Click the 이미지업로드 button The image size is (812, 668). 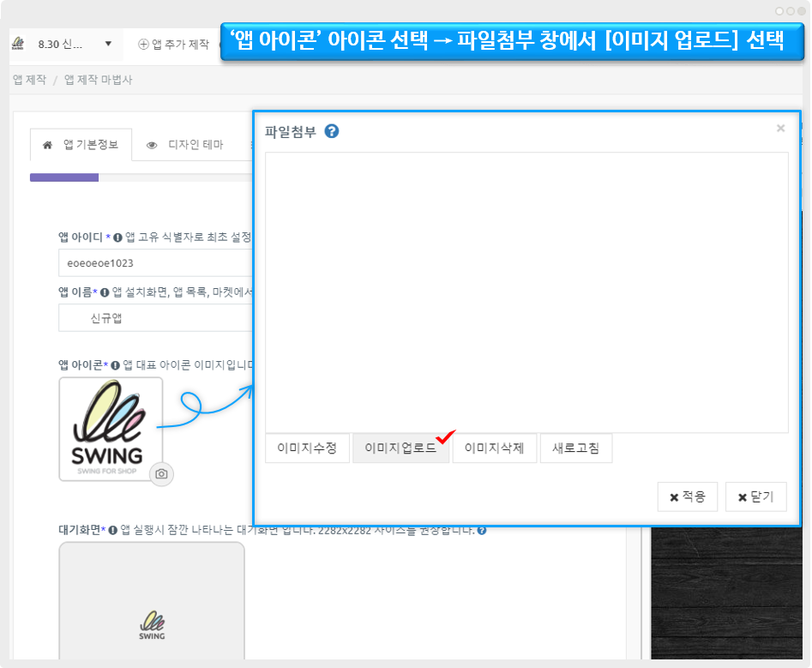tap(400, 448)
